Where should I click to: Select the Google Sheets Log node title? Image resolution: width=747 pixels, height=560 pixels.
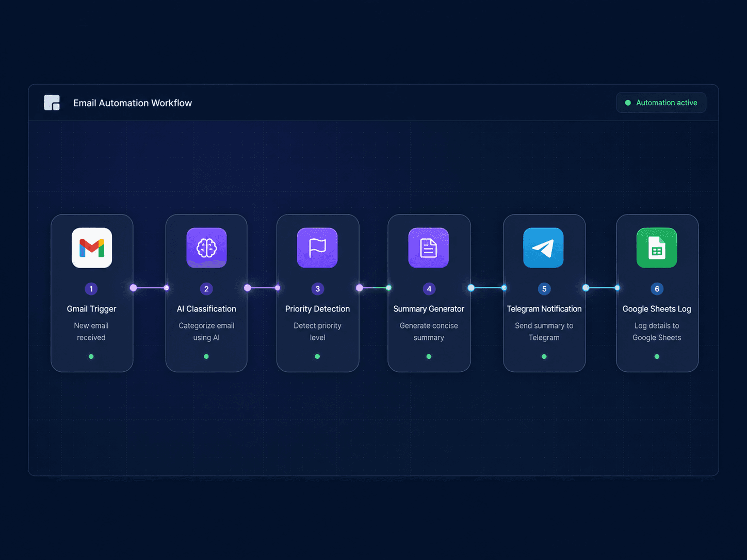point(657,309)
